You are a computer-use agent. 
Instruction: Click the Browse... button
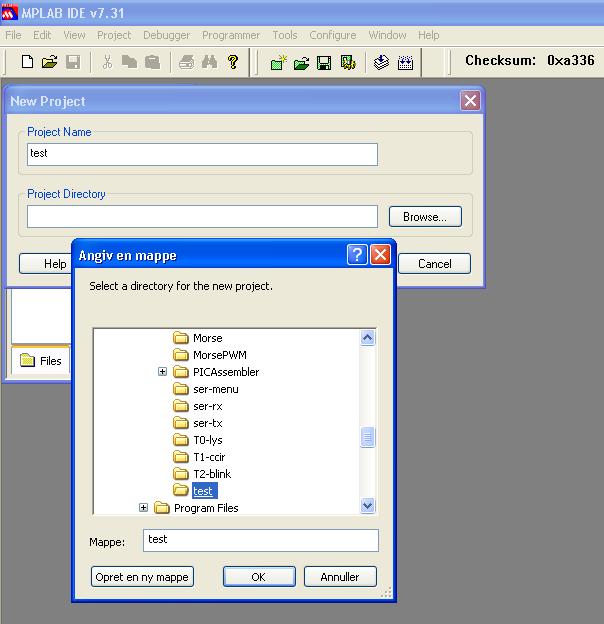425,216
